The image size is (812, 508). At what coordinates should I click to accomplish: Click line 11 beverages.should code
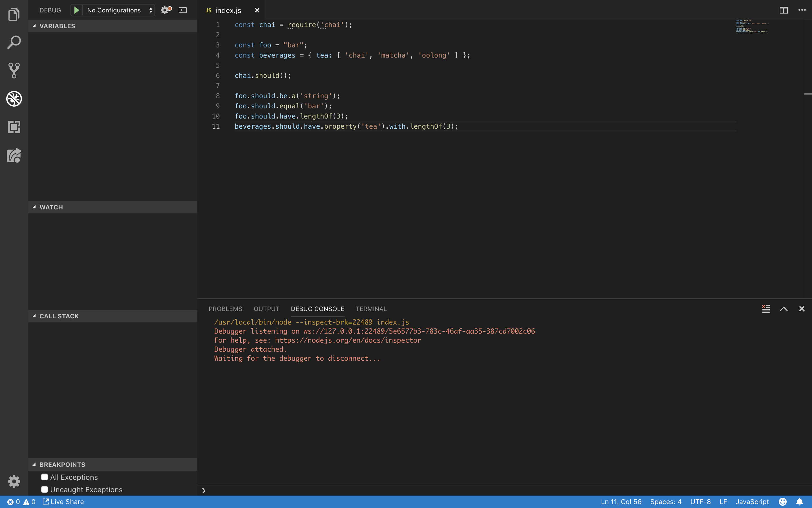346,126
